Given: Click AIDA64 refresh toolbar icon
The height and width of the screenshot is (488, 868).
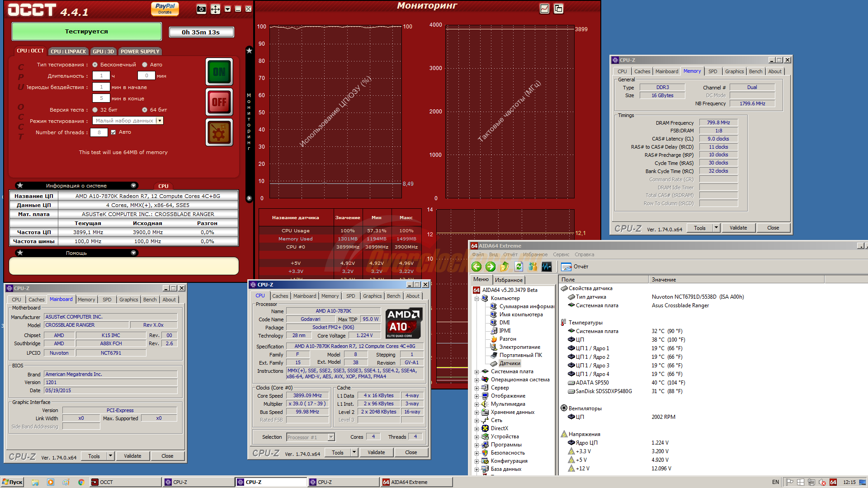Looking at the screenshot, I should click(x=519, y=267).
